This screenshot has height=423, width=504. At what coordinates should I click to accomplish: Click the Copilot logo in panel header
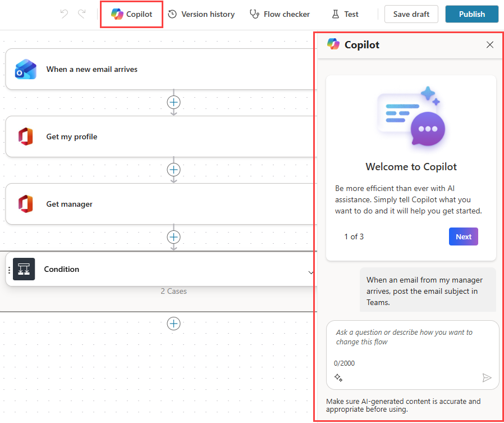click(333, 44)
